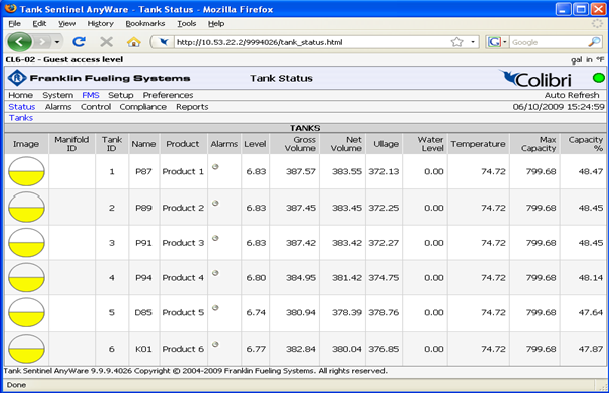Click the green status light near Colibri

click(x=599, y=78)
